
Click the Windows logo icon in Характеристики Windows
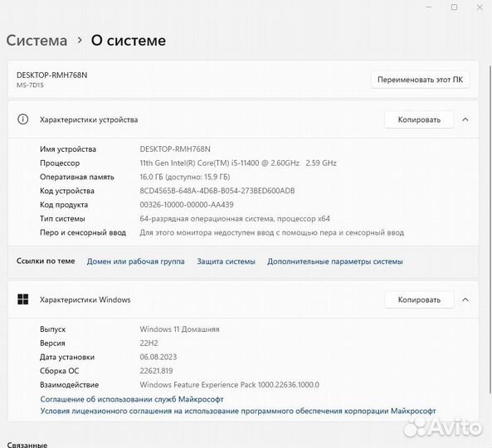[23, 299]
